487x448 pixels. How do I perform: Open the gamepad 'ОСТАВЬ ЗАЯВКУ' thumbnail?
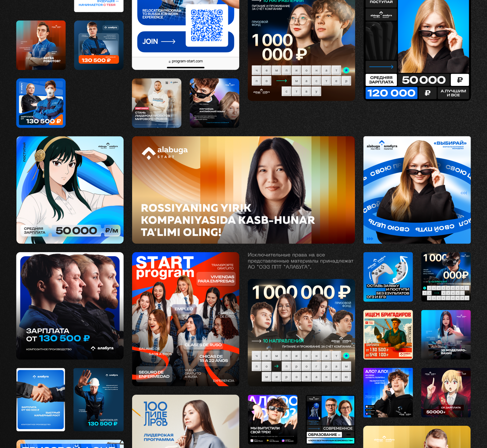[x=388, y=277]
